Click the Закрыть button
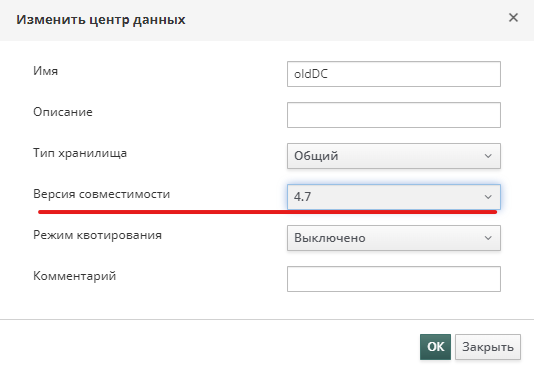The image size is (534, 375). tap(488, 347)
